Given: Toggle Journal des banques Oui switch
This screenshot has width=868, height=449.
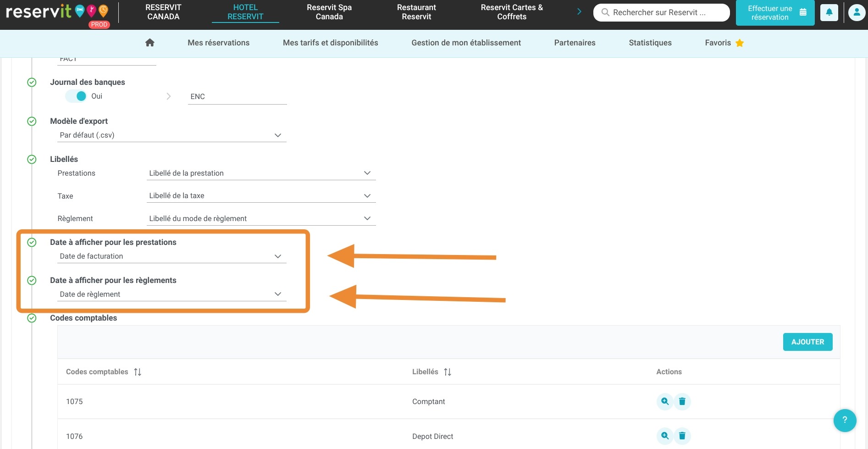Looking at the screenshot, I should pos(76,96).
